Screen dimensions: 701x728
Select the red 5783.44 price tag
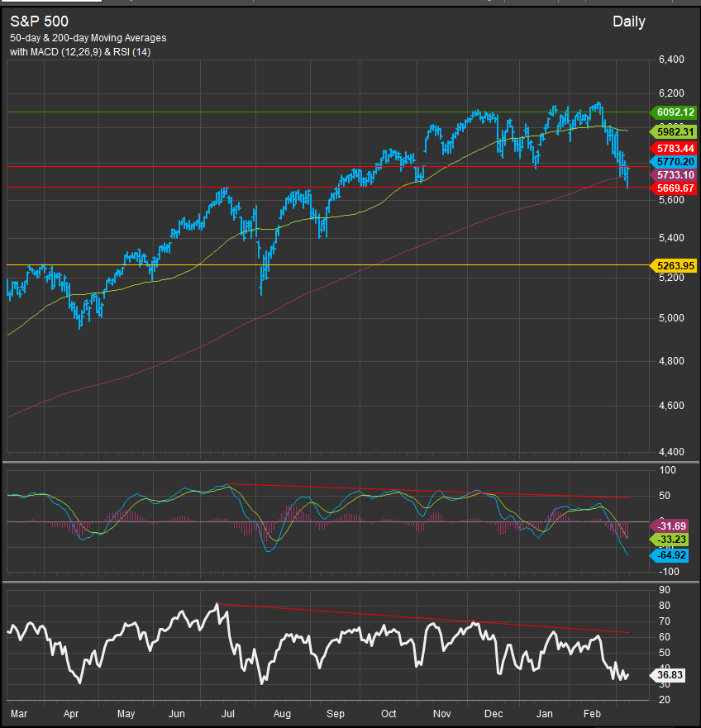(x=673, y=149)
